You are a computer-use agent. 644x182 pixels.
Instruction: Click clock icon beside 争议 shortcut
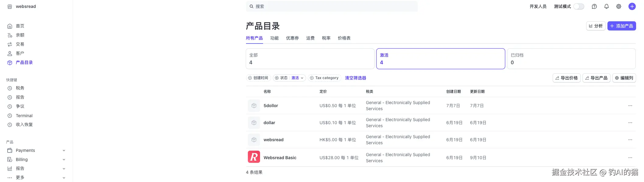tap(10, 107)
